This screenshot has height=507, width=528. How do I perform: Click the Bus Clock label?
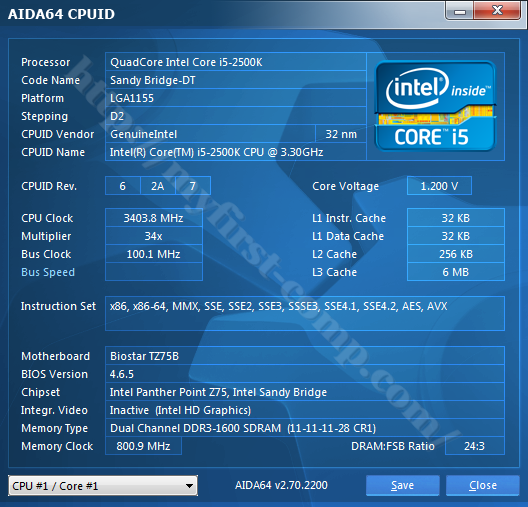[x=46, y=254]
